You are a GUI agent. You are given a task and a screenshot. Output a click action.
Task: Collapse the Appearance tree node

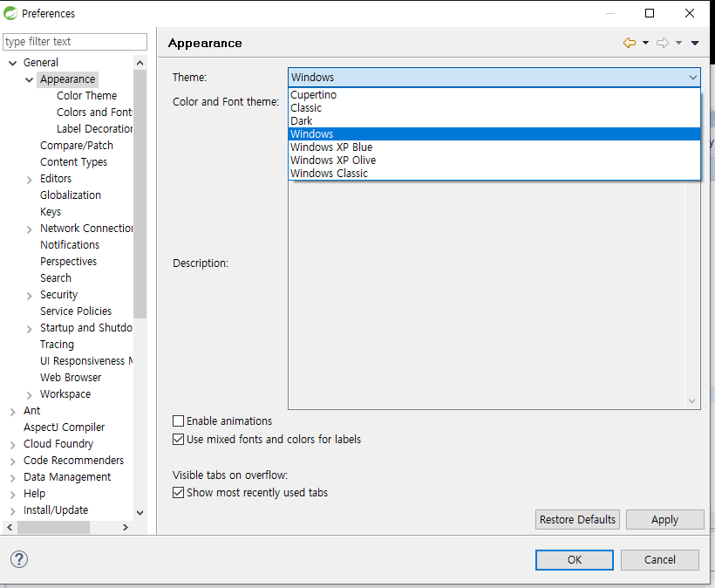tap(29, 80)
